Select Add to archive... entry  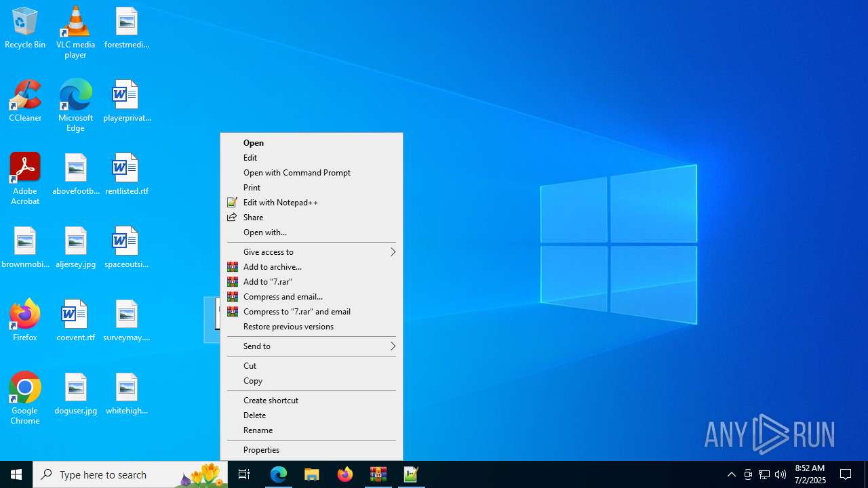[x=311, y=267]
